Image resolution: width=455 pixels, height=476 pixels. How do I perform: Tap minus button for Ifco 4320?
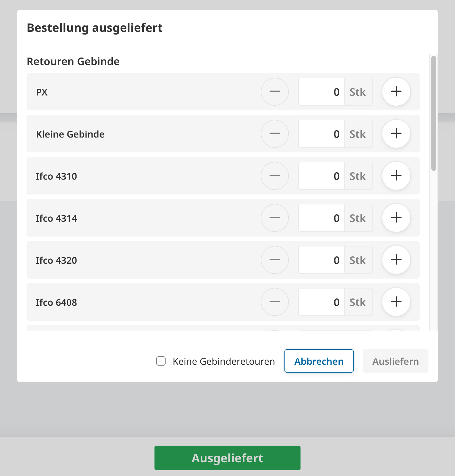tap(275, 260)
